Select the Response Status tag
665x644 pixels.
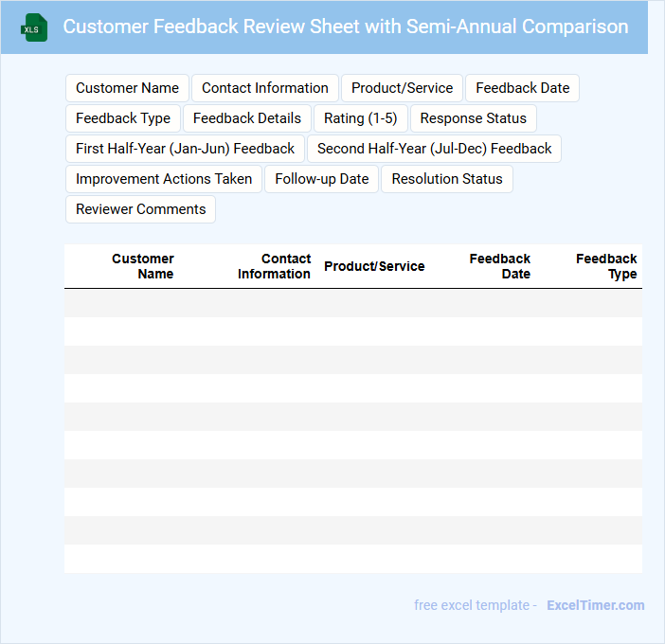tap(473, 118)
